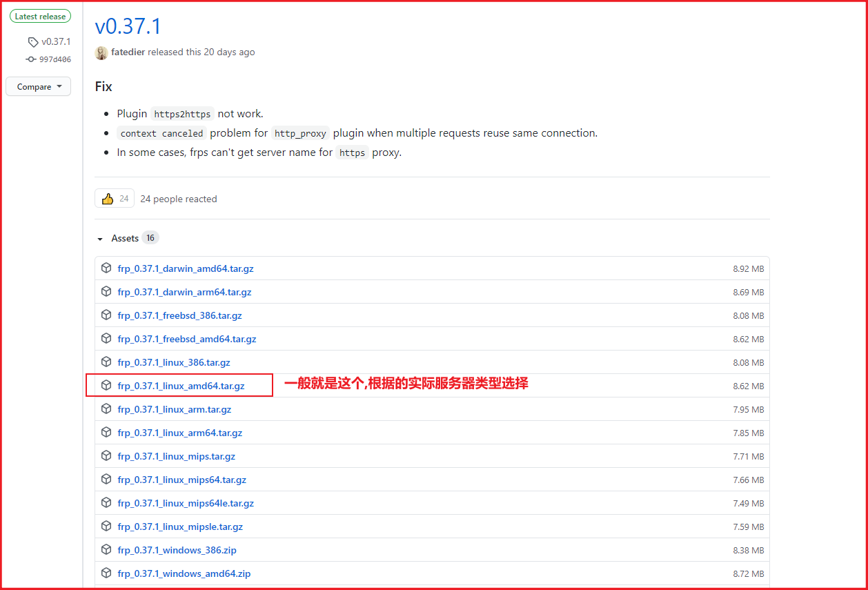
Task: Download frp_0.37.1_windows_amd64.zip
Action: 184,573
